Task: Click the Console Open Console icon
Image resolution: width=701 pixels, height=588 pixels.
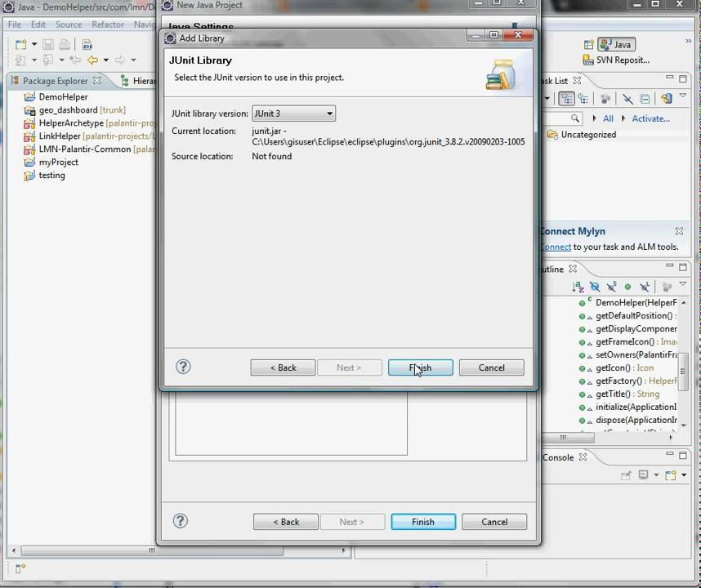Action: pos(670,475)
